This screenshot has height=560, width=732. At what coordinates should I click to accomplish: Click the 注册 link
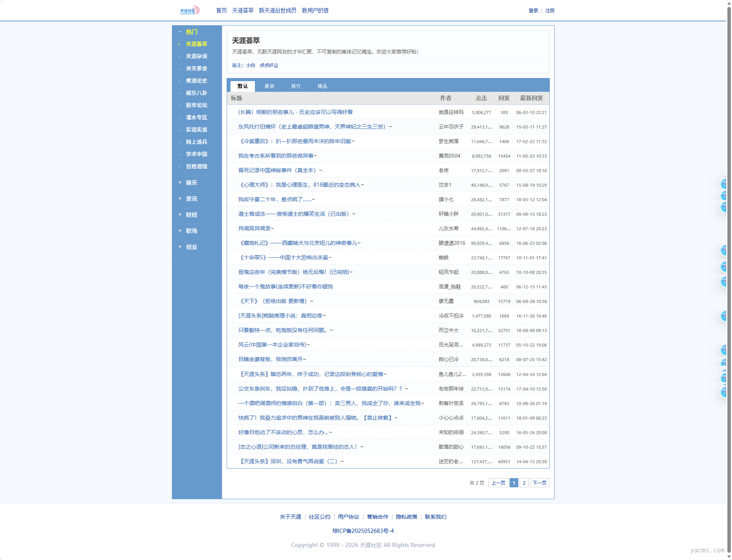(x=550, y=11)
